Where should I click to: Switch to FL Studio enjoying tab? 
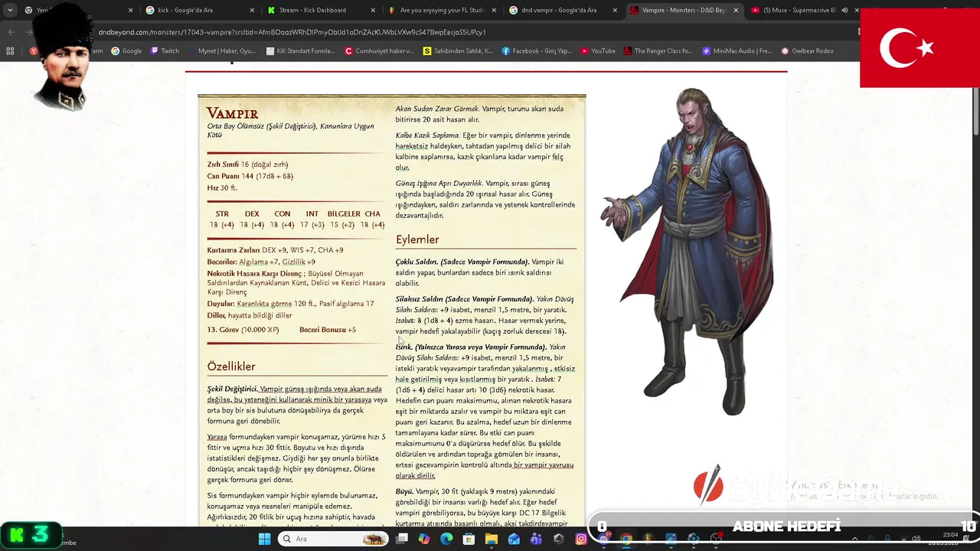[x=441, y=10]
